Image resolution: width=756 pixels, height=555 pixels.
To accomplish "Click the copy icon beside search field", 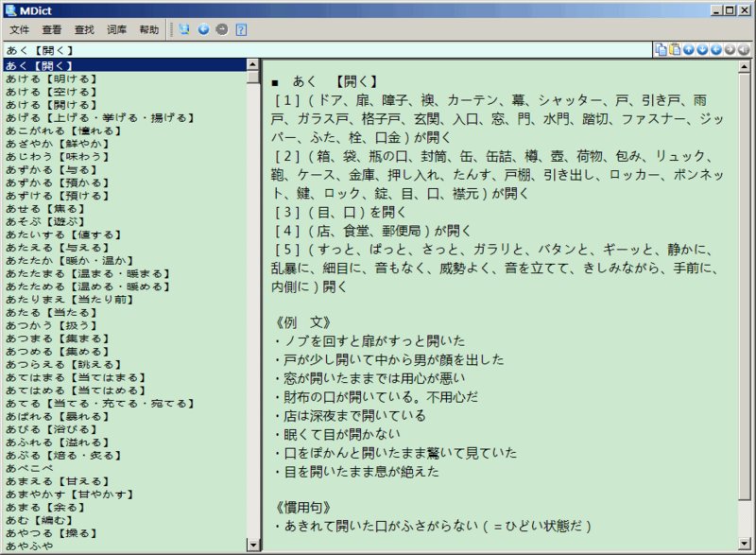I will [661, 49].
